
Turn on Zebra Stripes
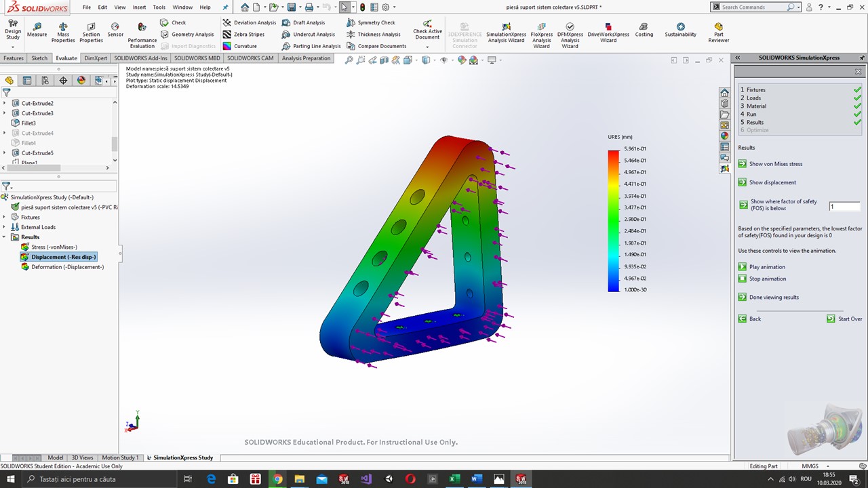click(x=244, y=35)
